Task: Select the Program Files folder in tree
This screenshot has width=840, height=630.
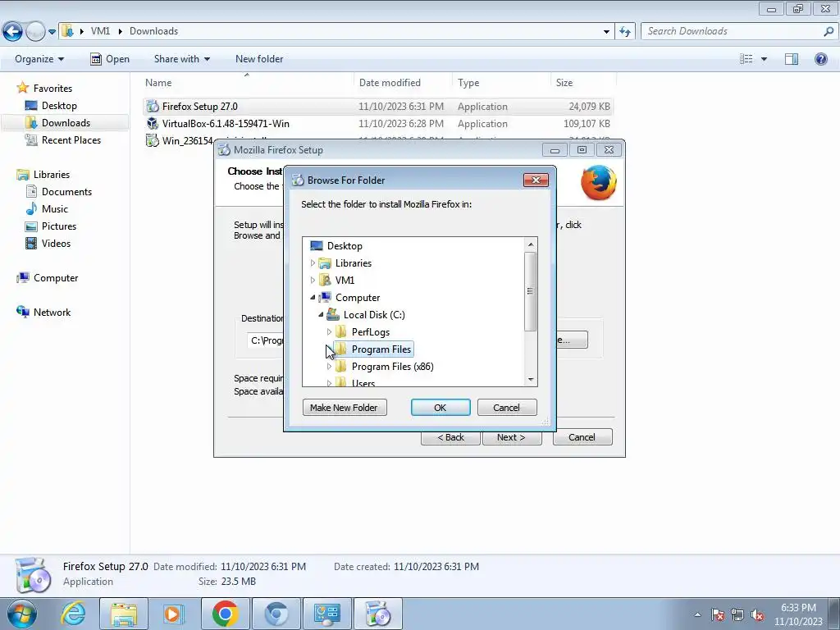Action: pyautogui.click(x=381, y=349)
